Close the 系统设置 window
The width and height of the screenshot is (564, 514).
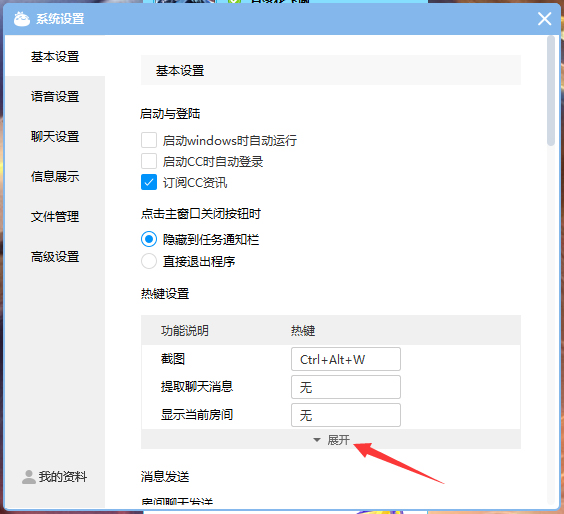(544, 19)
